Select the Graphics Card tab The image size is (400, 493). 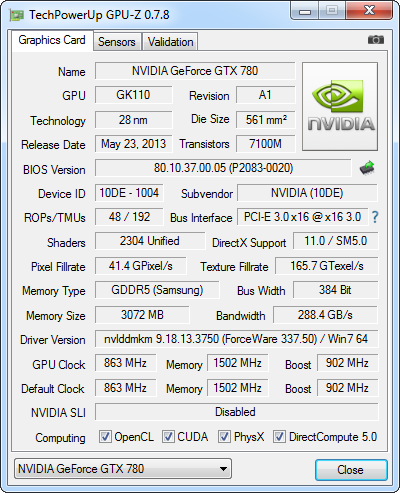click(x=52, y=40)
